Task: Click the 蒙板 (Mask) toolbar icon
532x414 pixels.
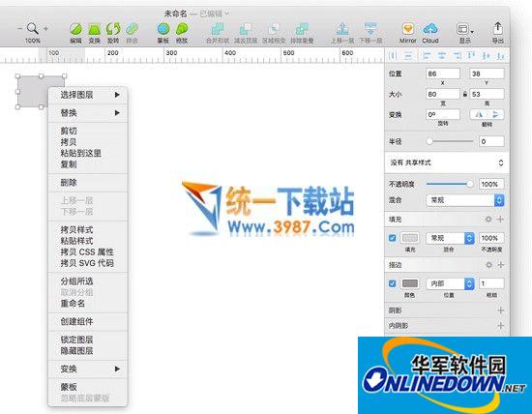Action: pos(163,29)
